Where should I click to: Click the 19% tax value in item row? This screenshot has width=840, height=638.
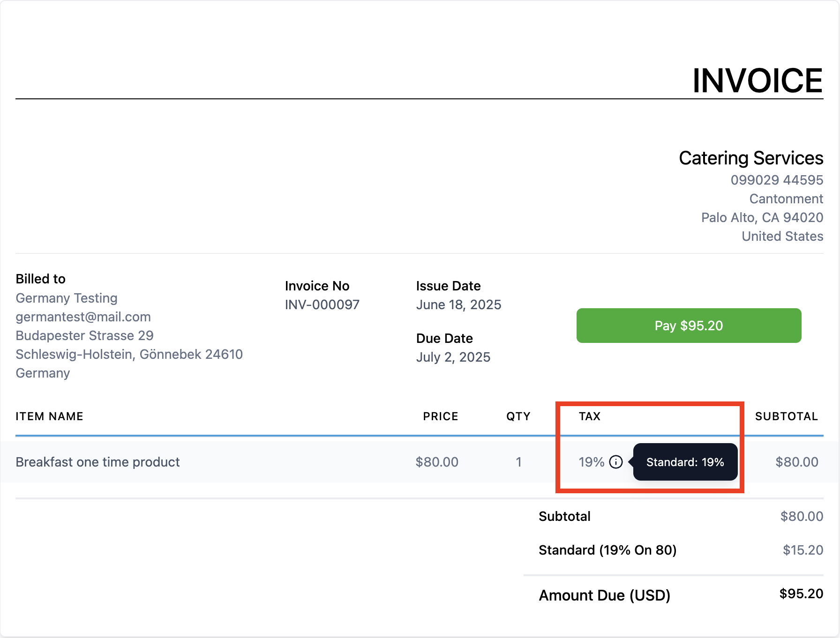click(x=592, y=462)
